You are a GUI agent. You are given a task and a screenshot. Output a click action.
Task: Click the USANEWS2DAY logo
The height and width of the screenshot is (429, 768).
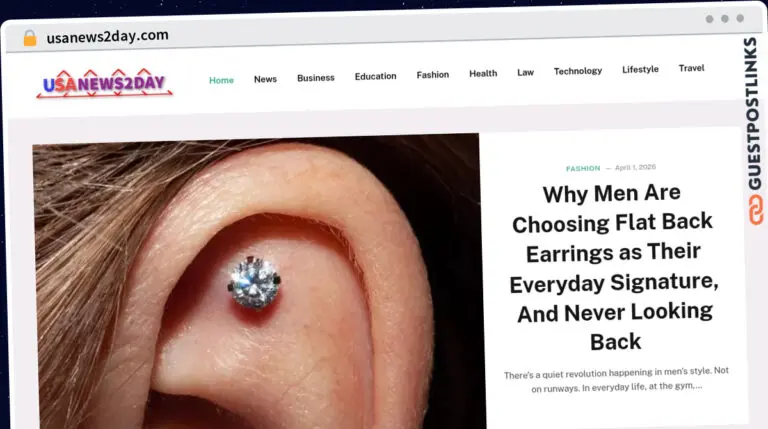point(104,83)
